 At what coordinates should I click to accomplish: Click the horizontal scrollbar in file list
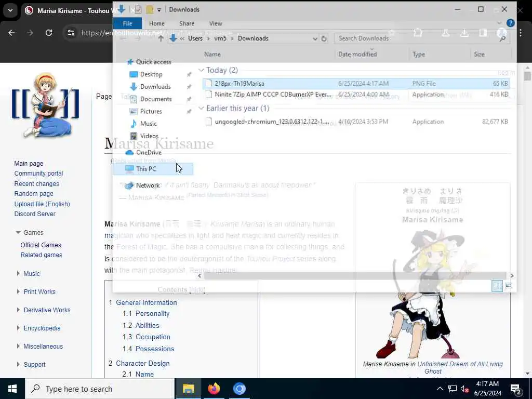(355, 276)
